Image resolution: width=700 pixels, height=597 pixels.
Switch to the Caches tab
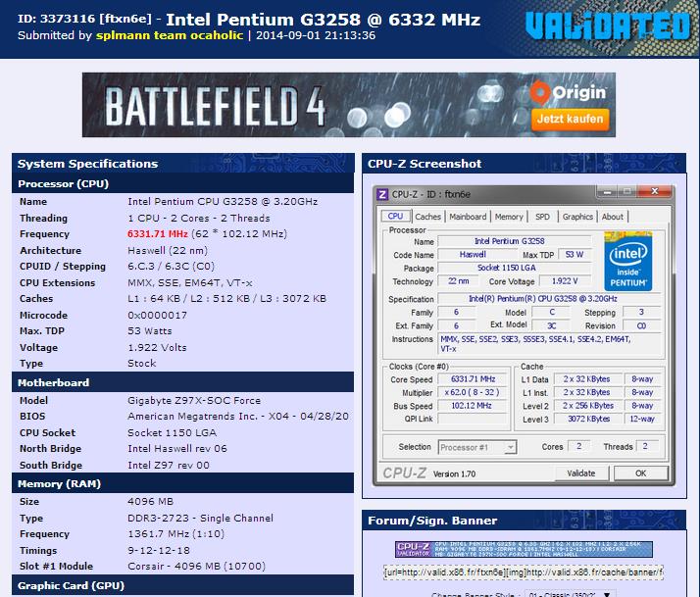(x=427, y=217)
